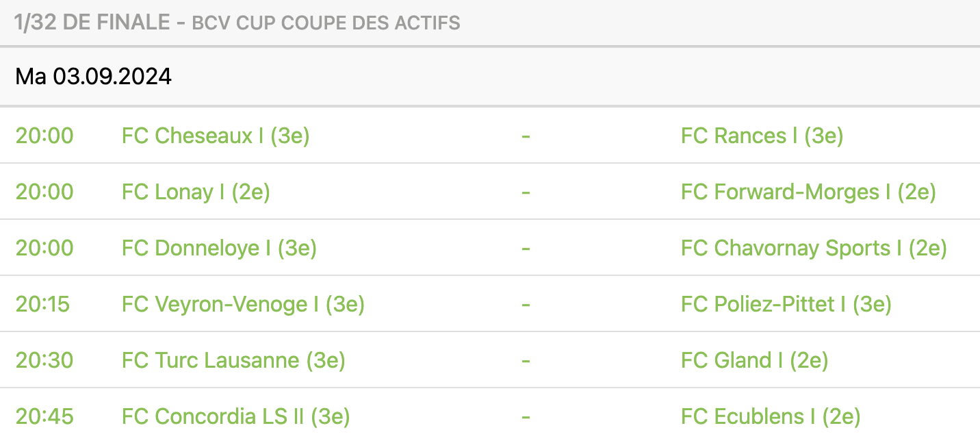Click the Ma 03.09.2024 date row
Screen dimensions: 980x441
(x=490, y=76)
